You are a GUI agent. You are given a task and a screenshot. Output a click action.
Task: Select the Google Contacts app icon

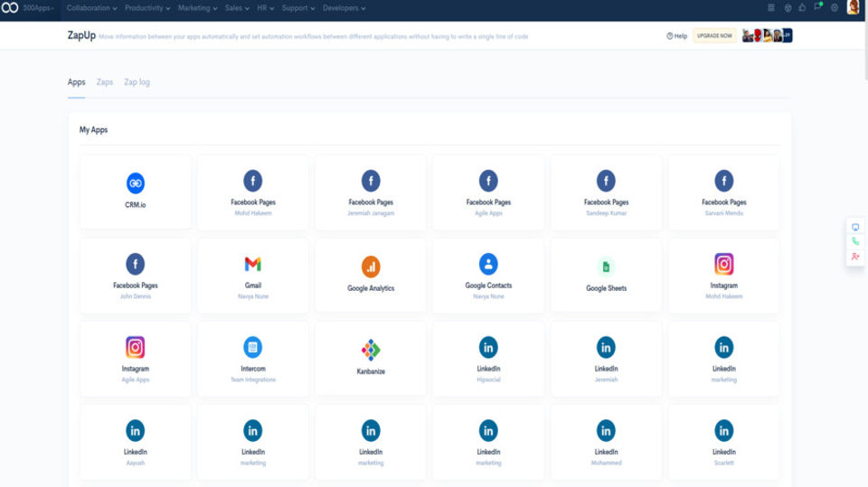pos(488,264)
